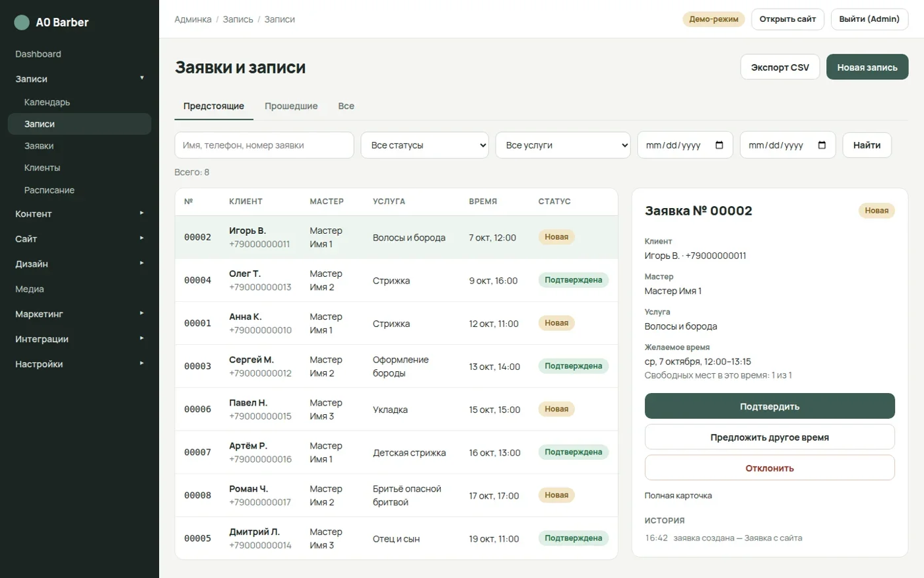Screen dimensions: 924x578
Task: Select row 00001 Анна К.
Action: coord(396,324)
